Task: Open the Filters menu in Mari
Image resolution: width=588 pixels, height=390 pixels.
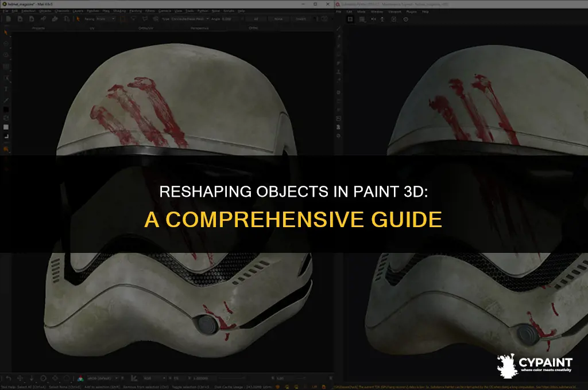Action: (150, 11)
